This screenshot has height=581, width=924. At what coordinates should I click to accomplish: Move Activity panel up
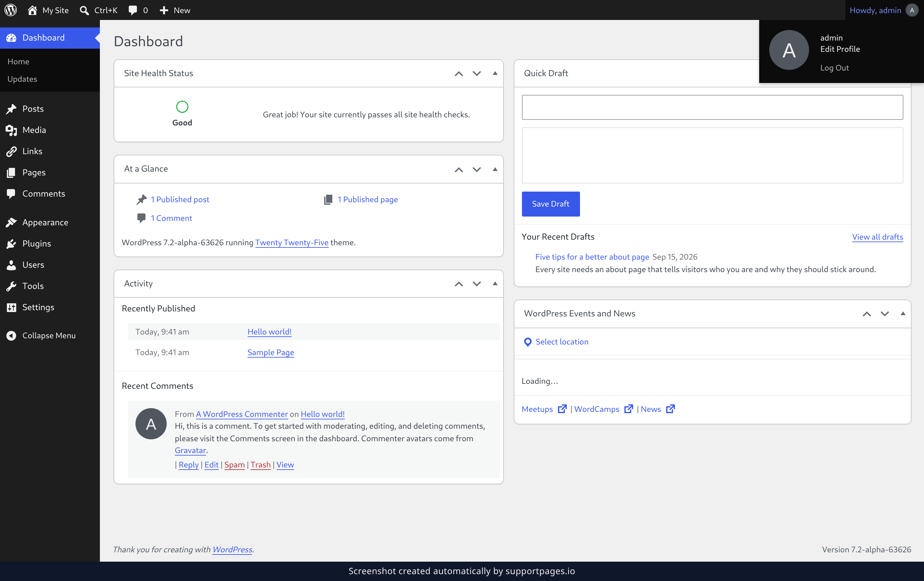pyautogui.click(x=459, y=284)
